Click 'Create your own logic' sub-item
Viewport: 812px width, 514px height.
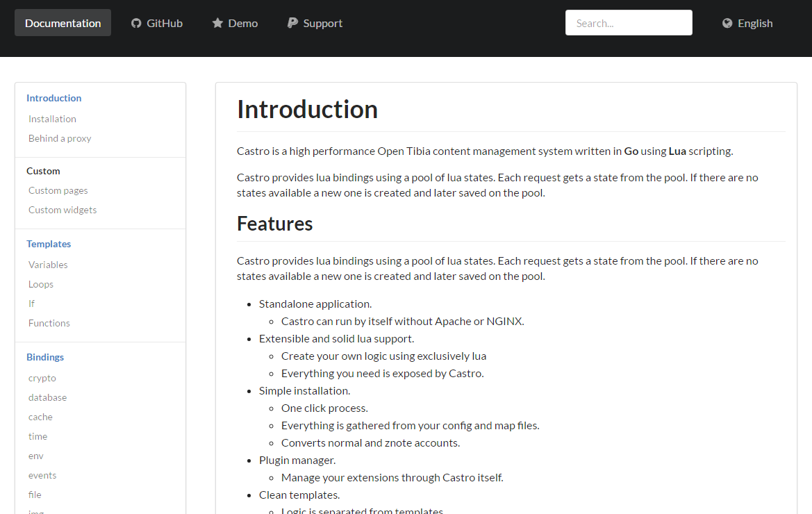tap(383, 356)
